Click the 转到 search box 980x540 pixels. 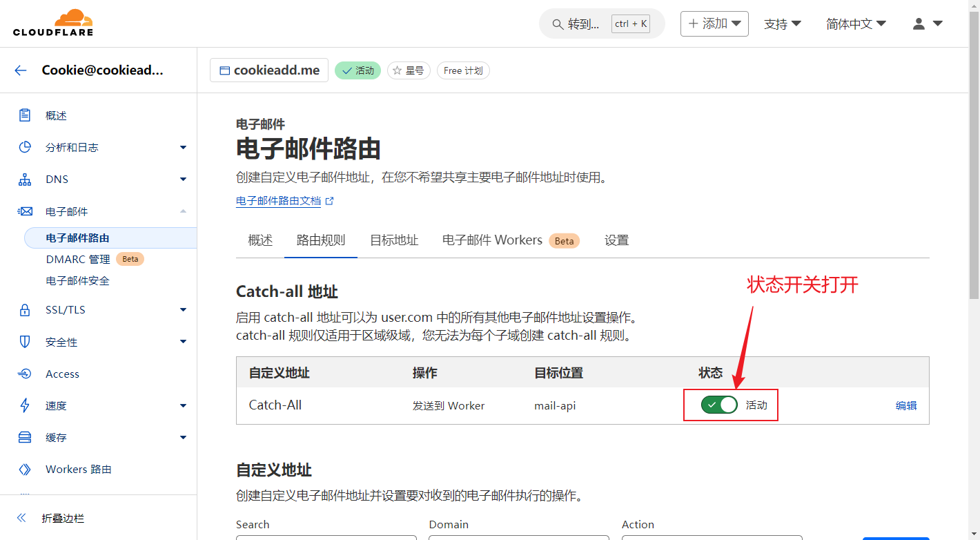601,23
